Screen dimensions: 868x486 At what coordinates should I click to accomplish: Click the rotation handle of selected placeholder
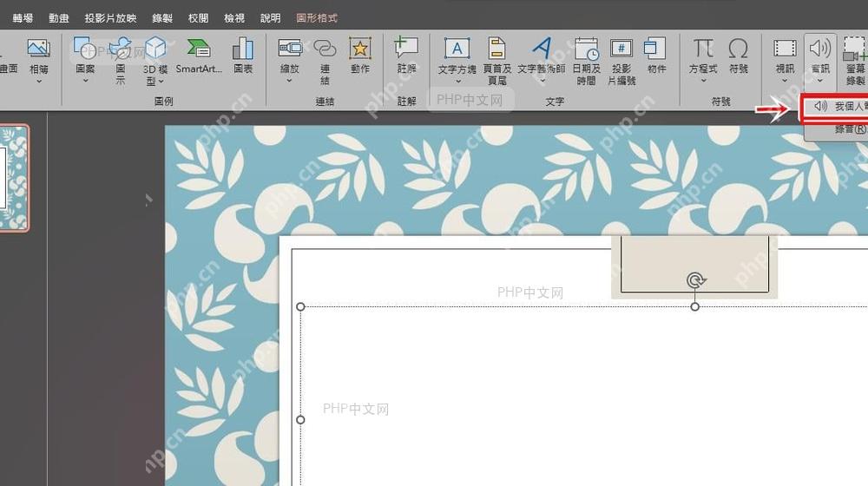pos(694,280)
